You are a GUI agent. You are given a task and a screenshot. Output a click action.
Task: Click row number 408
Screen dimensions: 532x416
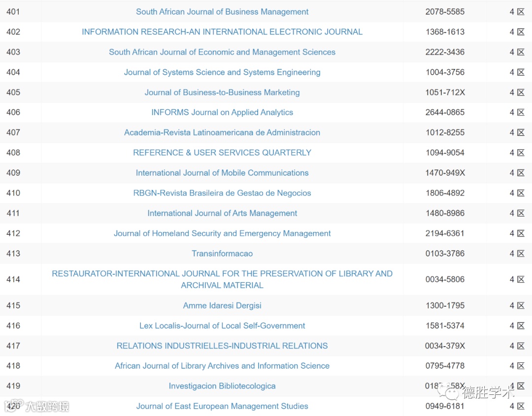[x=13, y=153]
